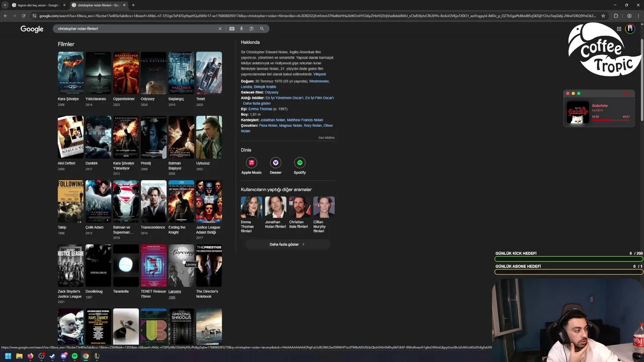Reload the page with the refresh icon
The image size is (644, 362).
click(x=23, y=16)
